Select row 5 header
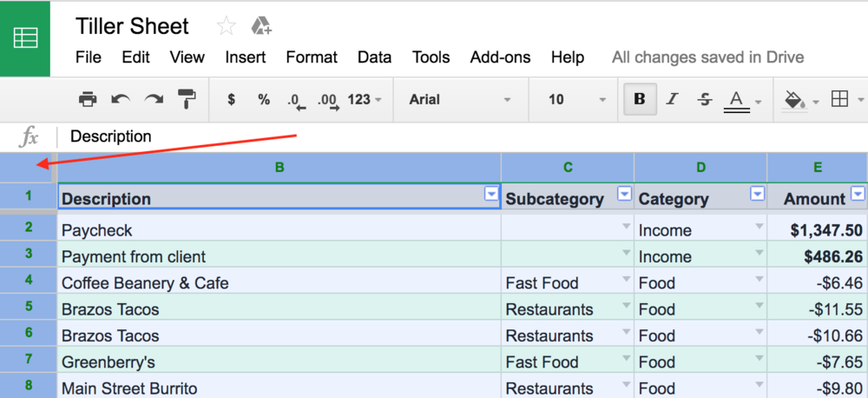The height and width of the screenshot is (398, 868). pyautogui.click(x=29, y=306)
